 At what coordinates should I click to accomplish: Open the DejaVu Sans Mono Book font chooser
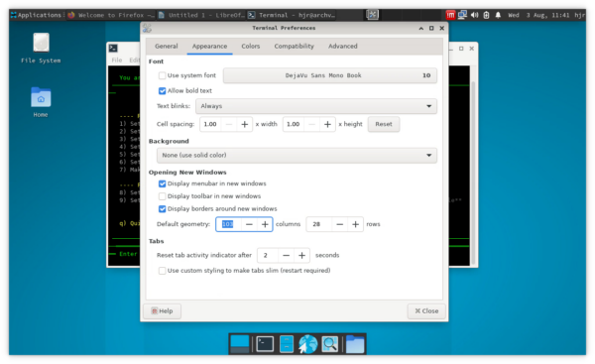pos(330,75)
